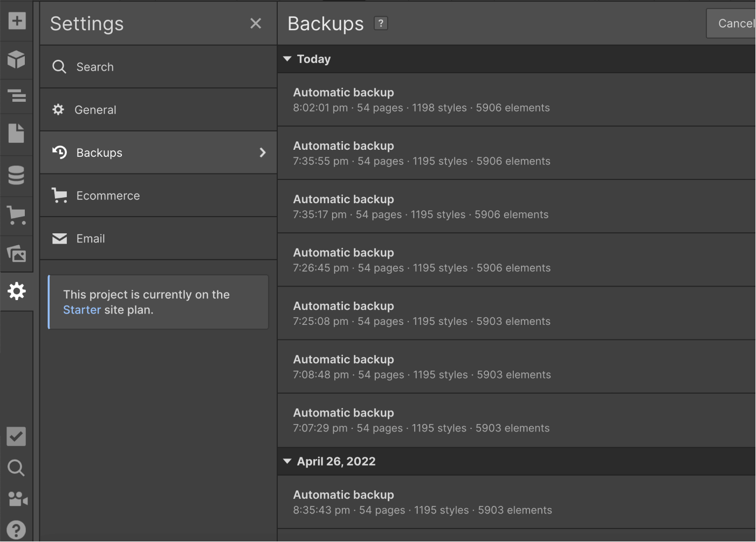Screen dimensions: 756x542
Task: Open the Assets images panel
Action: click(x=17, y=253)
